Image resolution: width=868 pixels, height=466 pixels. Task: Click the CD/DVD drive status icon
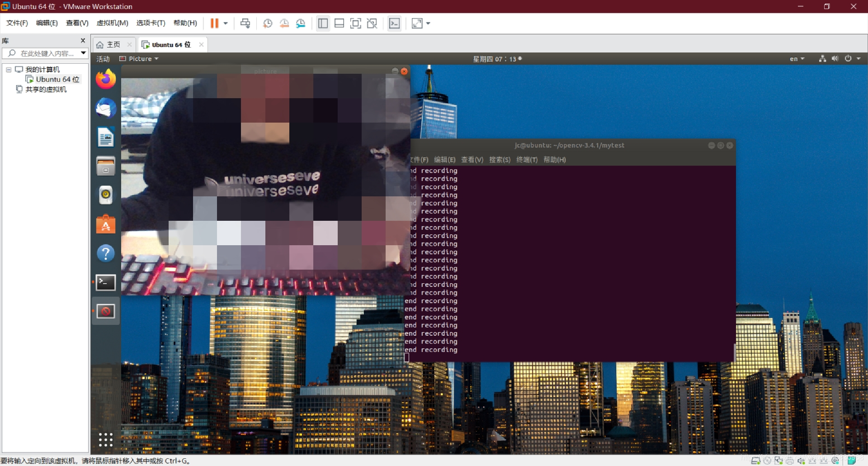(x=767, y=461)
